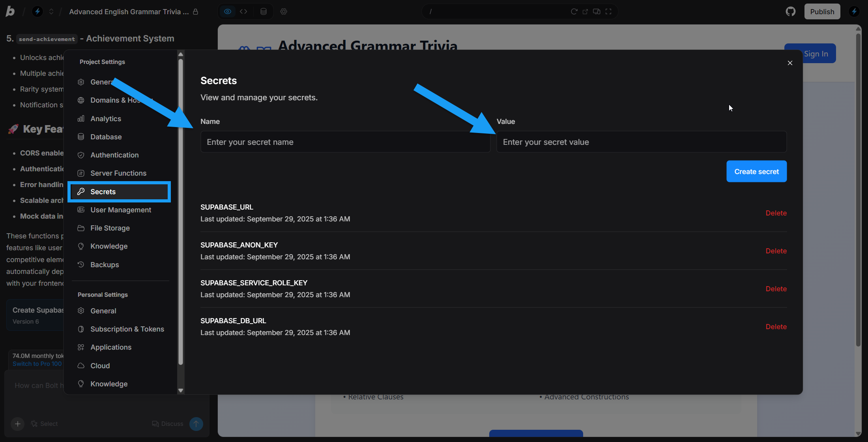Click the SUPABASE_DB_URL secret name
868x442 pixels.
point(233,320)
